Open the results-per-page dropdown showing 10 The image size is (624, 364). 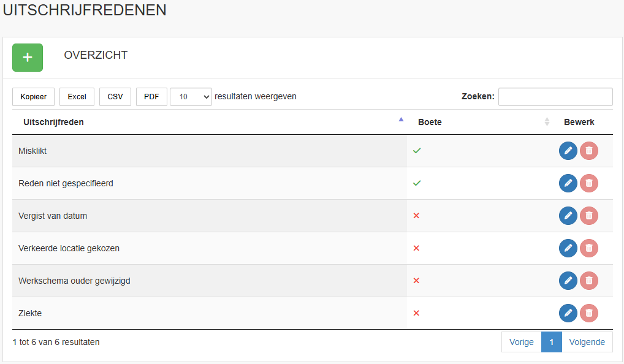191,97
